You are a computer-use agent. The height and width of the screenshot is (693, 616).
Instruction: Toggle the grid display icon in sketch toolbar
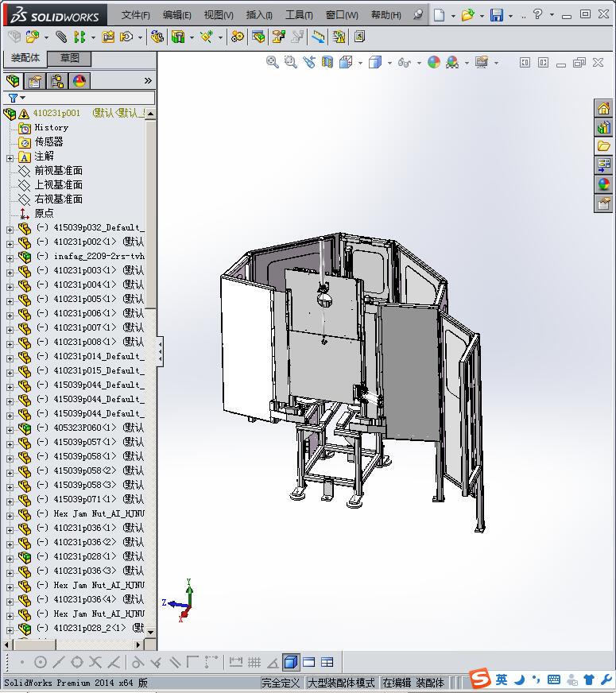[x=254, y=662]
